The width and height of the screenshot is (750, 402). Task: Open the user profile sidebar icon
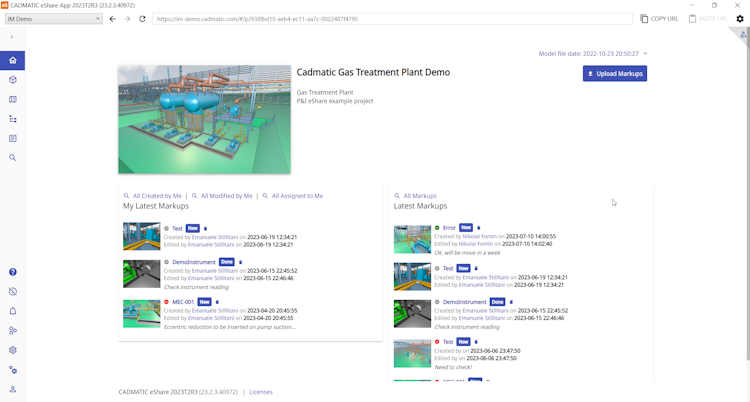click(x=12, y=389)
